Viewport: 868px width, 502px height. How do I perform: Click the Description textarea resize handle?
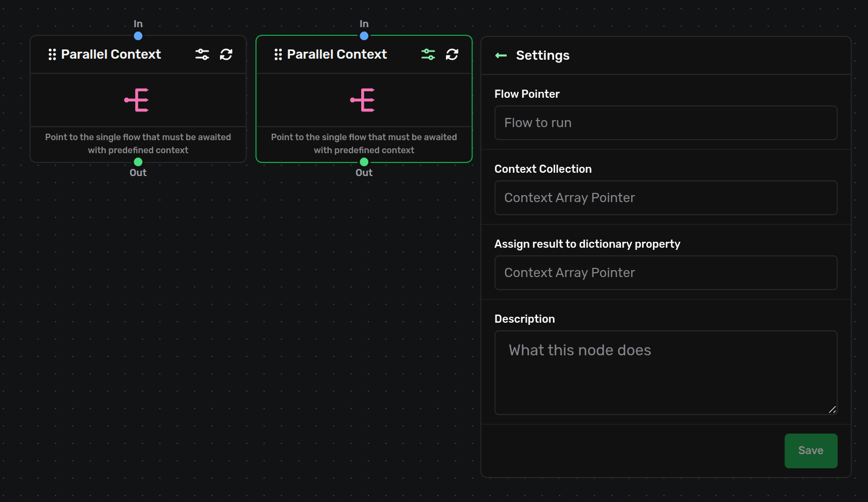coord(832,410)
